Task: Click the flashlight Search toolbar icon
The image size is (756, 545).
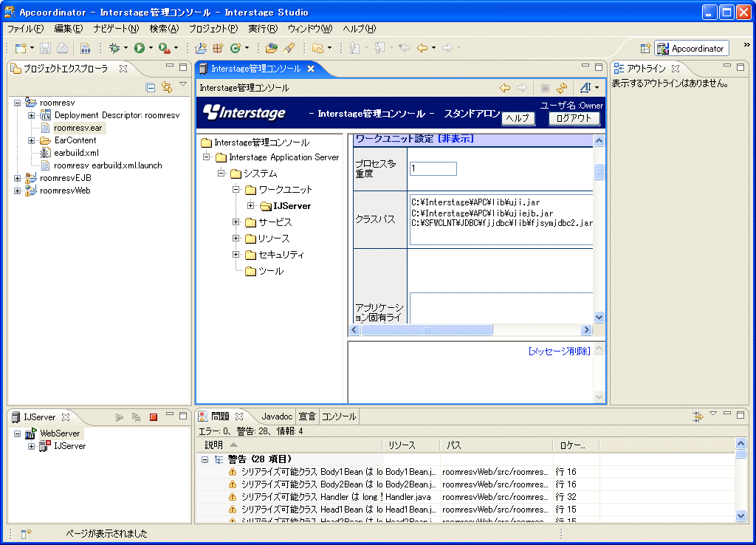Action: [x=289, y=48]
